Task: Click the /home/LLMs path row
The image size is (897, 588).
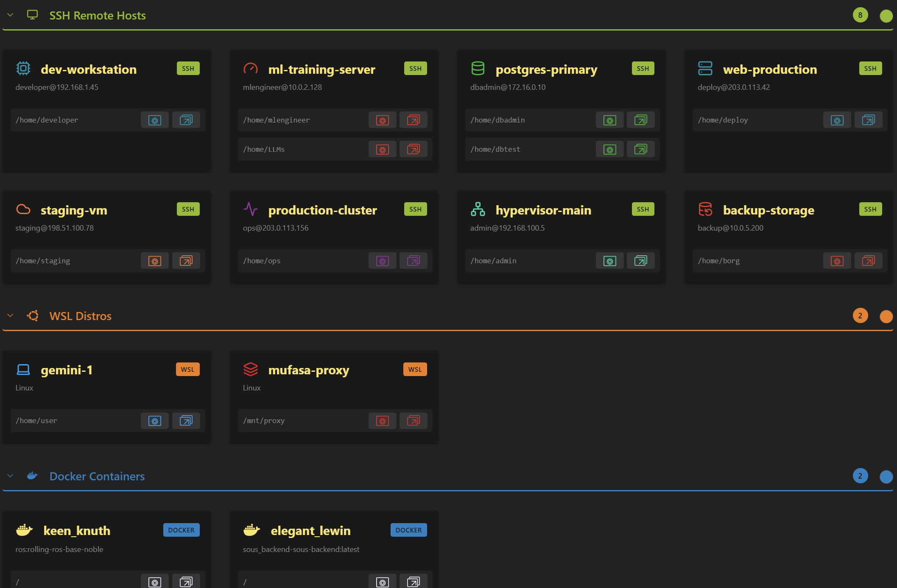Action: tap(335, 149)
